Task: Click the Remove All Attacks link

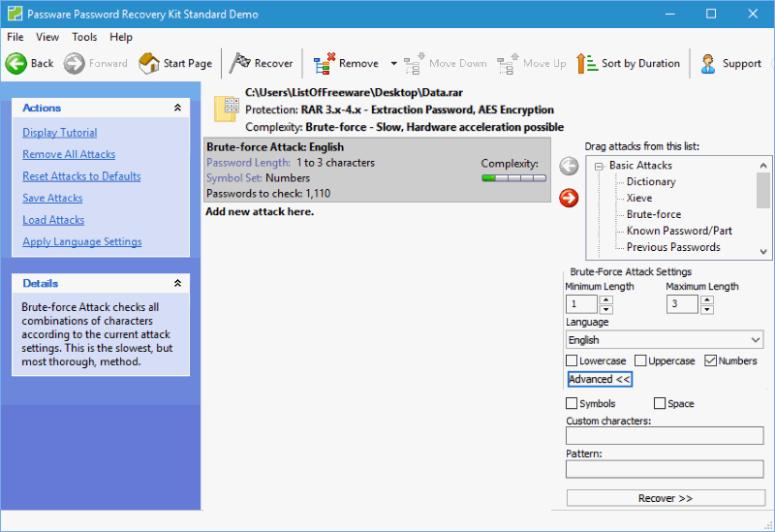Action: 69,154
